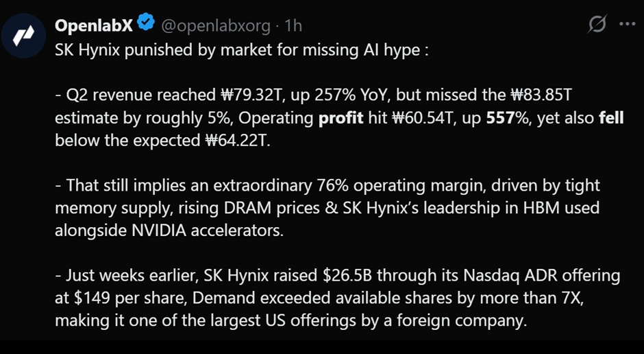Click the Grok explain-post icon
This screenshot has width=644, height=354.
pos(597,23)
